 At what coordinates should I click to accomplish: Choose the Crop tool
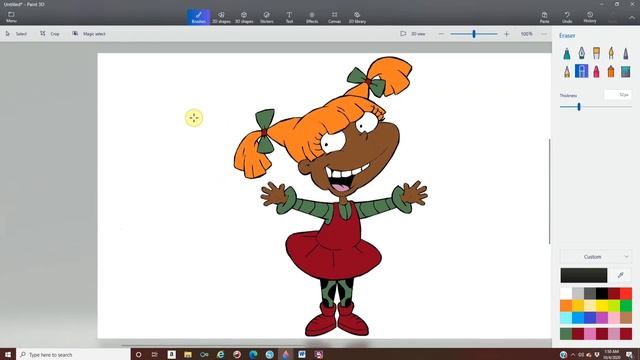coord(50,34)
